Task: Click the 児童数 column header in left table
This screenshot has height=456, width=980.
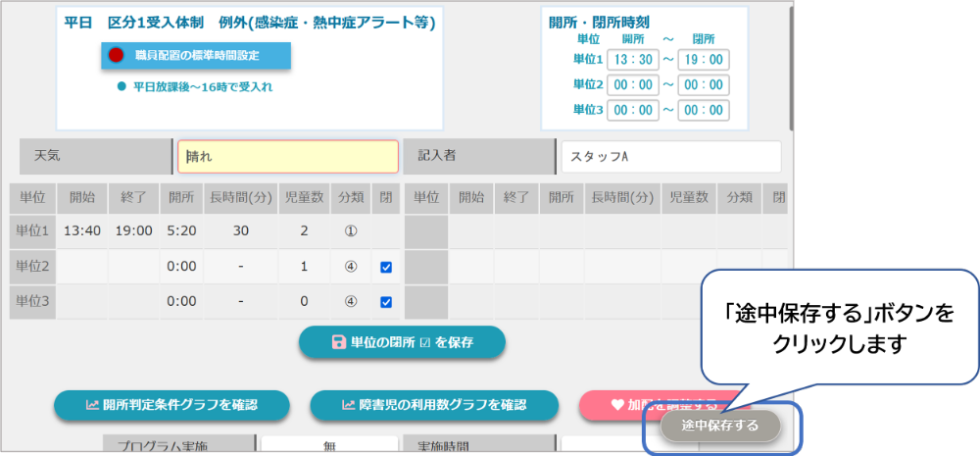Action: click(304, 197)
